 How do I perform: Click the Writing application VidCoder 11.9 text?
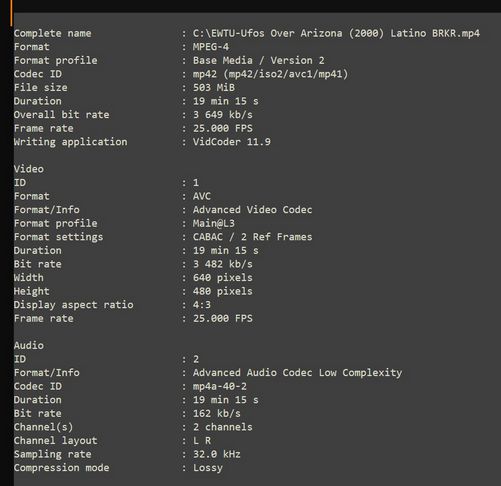pos(232,142)
